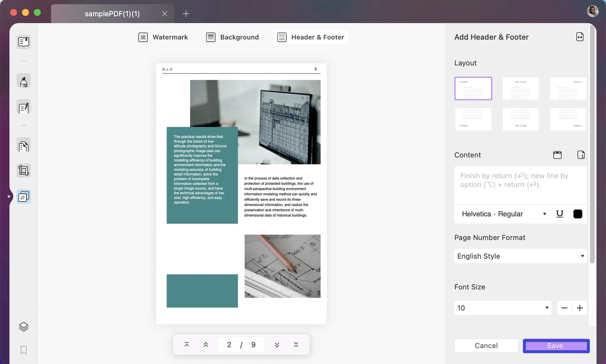
Task: Open the Organize Pages tool
Action: point(24,145)
